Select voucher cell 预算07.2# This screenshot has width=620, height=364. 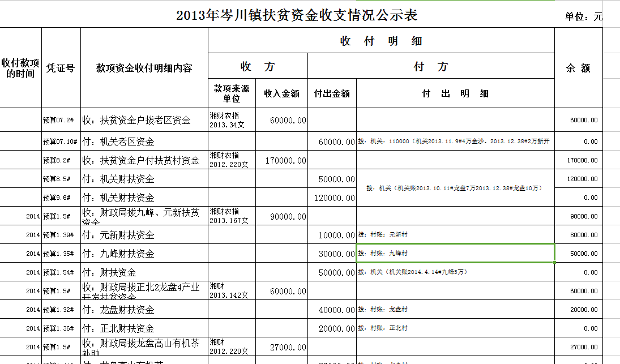tap(61, 120)
